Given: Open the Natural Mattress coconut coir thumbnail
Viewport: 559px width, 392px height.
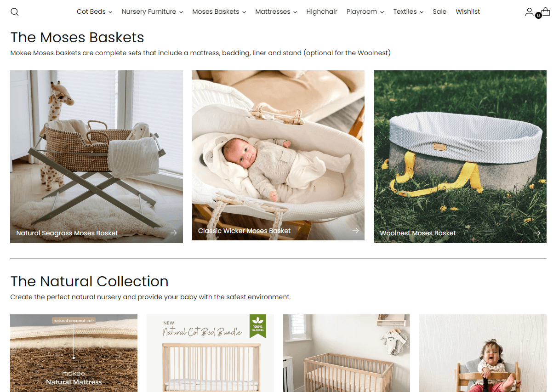Looking at the screenshot, I should (x=74, y=353).
